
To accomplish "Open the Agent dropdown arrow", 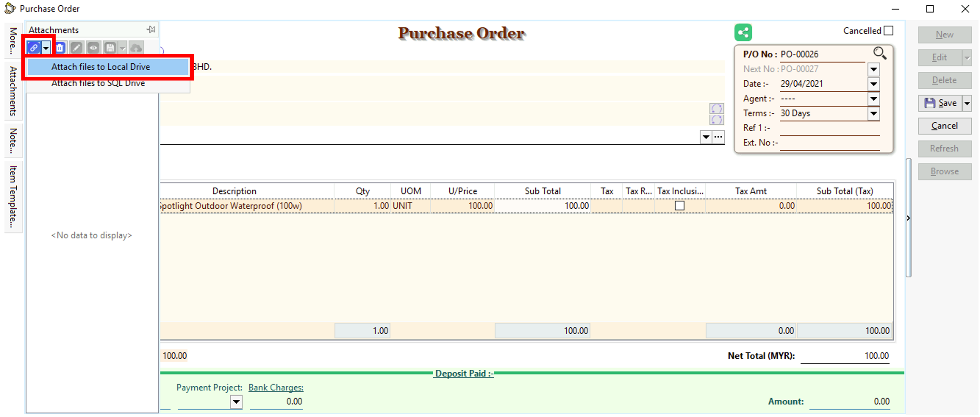I will (874, 99).
